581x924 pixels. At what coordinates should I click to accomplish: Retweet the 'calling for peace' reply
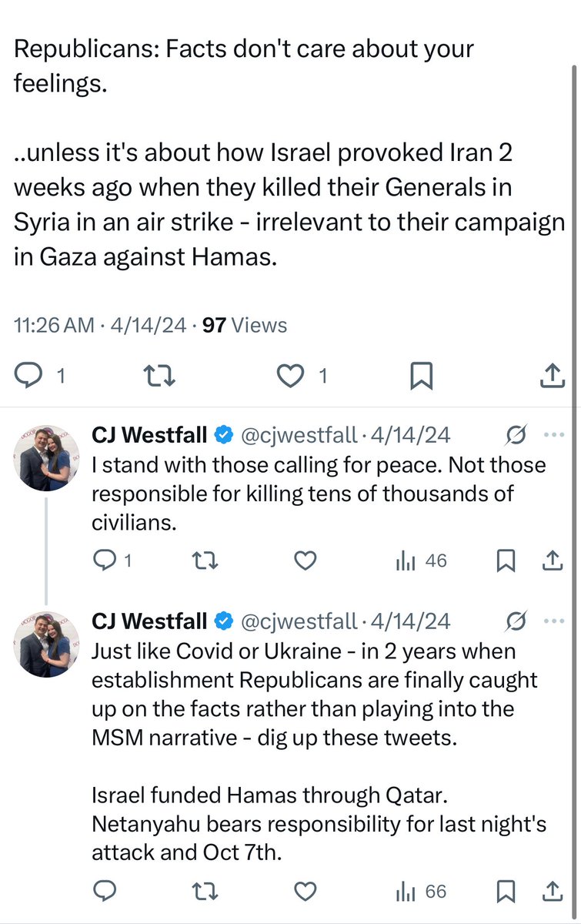click(x=204, y=561)
